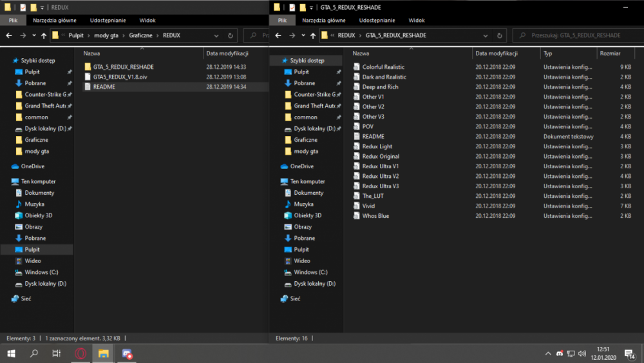This screenshot has height=363, width=644.
Task: Open Windows (C:) in GTA_5_REDUX_RESHADE sidebar
Action: [310, 272]
